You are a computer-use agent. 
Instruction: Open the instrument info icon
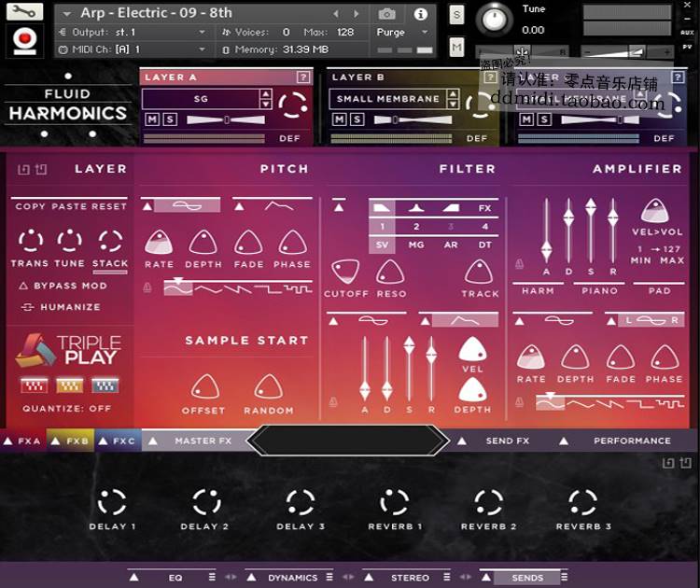pyautogui.click(x=420, y=14)
